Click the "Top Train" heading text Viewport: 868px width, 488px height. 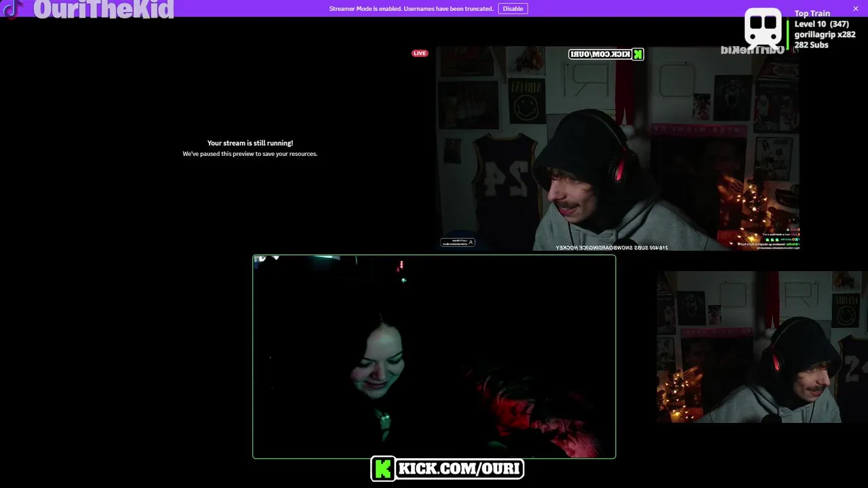click(x=812, y=14)
